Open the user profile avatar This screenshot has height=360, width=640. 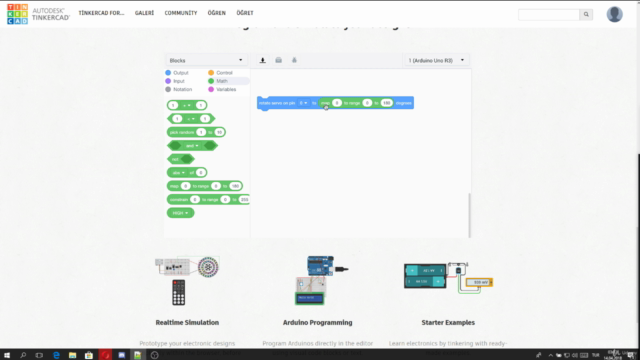pos(614,14)
